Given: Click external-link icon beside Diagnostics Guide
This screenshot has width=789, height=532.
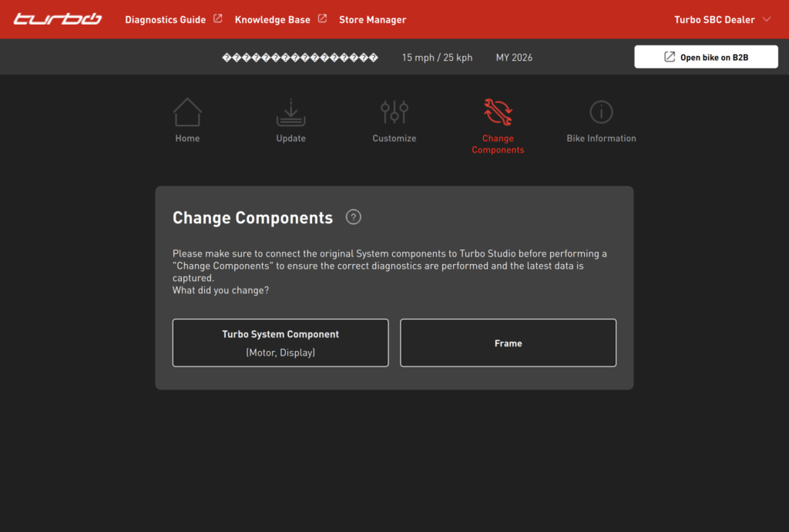Looking at the screenshot, I should (x=218, y=18).
